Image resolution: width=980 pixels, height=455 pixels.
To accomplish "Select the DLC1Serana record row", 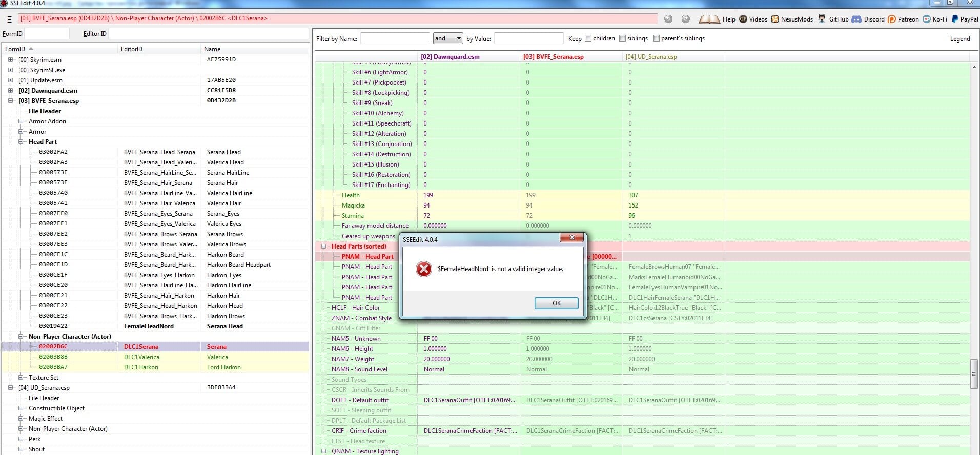I will point(155,347).
